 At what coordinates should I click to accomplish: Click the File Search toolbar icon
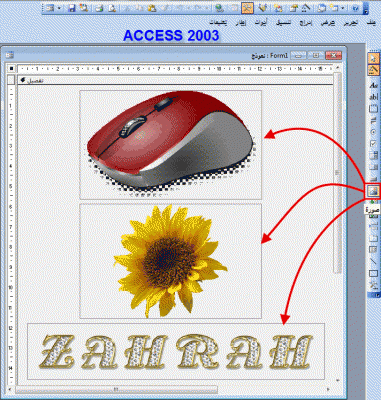(x=84, y=8)
